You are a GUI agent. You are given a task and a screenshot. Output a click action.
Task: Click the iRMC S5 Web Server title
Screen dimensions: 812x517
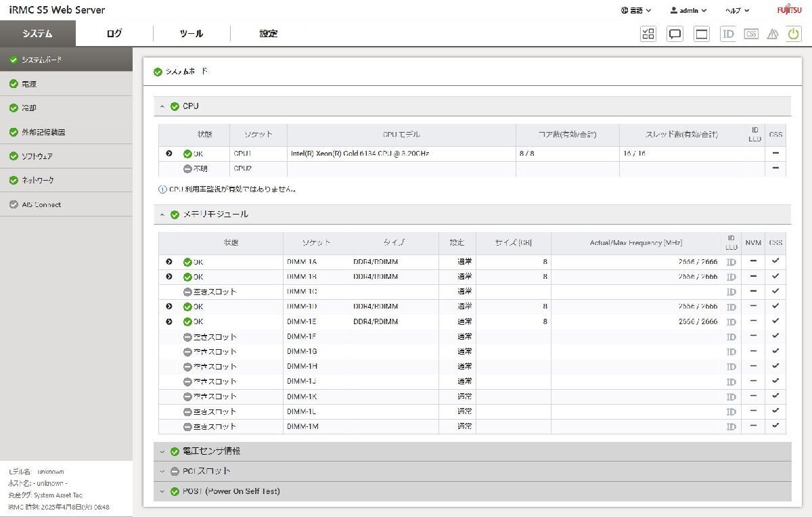click(x=57, y=10)
